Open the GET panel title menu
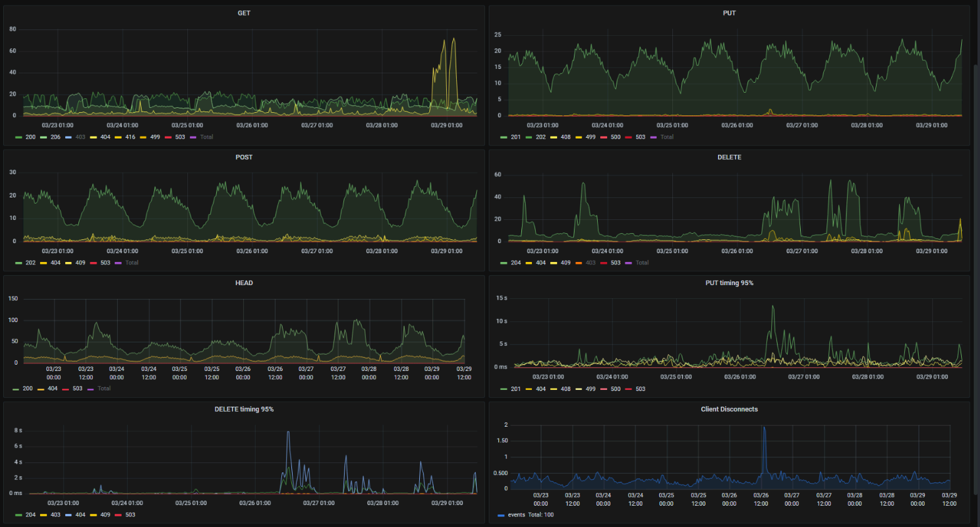Viewport: 980px width, 527px height. click(x=244, y=13)
